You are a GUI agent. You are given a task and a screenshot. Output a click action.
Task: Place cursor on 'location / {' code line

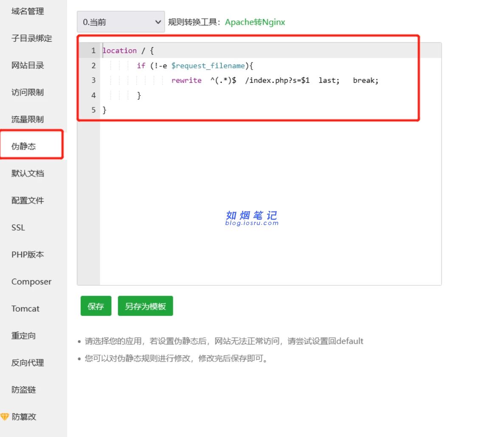point(128,51)
